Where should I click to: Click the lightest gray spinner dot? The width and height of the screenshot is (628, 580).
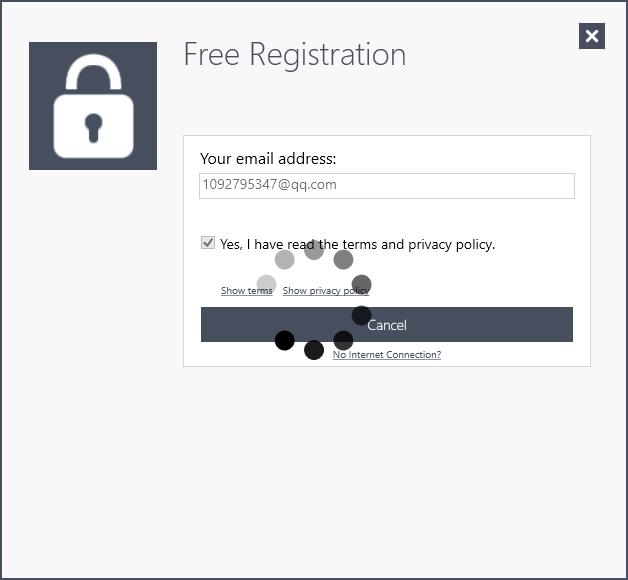coord(266,284)
